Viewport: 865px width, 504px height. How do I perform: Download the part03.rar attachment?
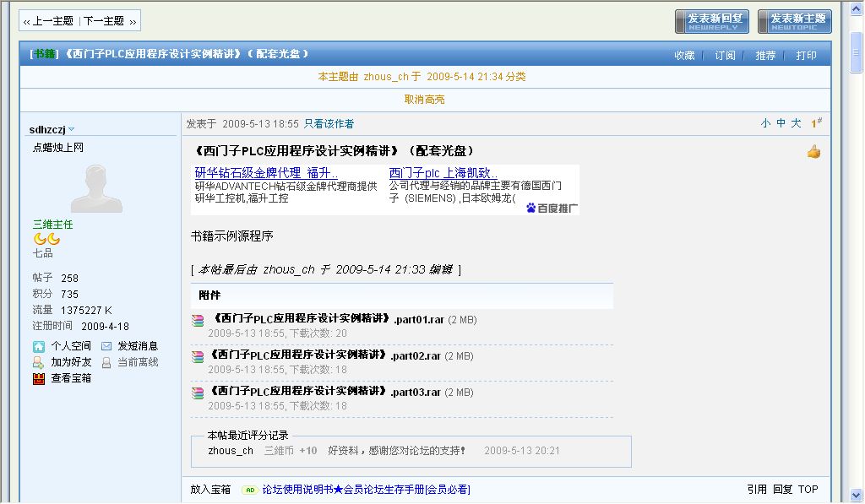click(325, 392)
